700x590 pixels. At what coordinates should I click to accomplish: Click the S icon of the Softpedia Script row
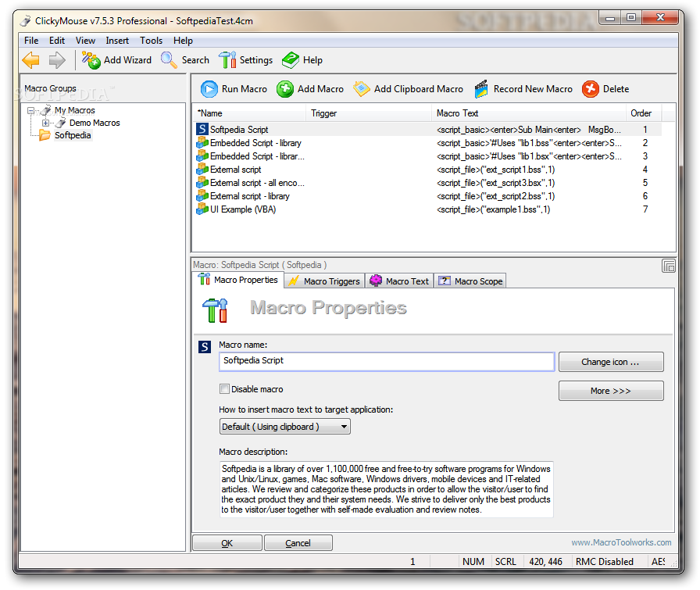[202, 129]
